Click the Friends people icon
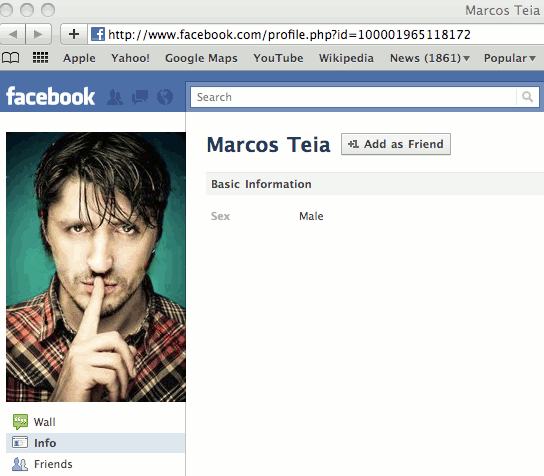The image size is (544, 476). (20, 464)
